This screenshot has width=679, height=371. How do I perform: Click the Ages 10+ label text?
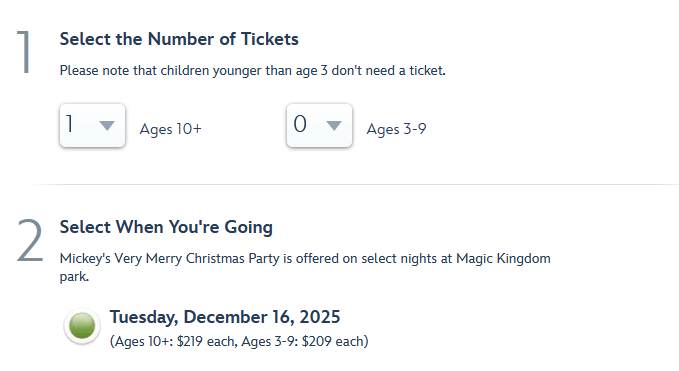point(171,129)
